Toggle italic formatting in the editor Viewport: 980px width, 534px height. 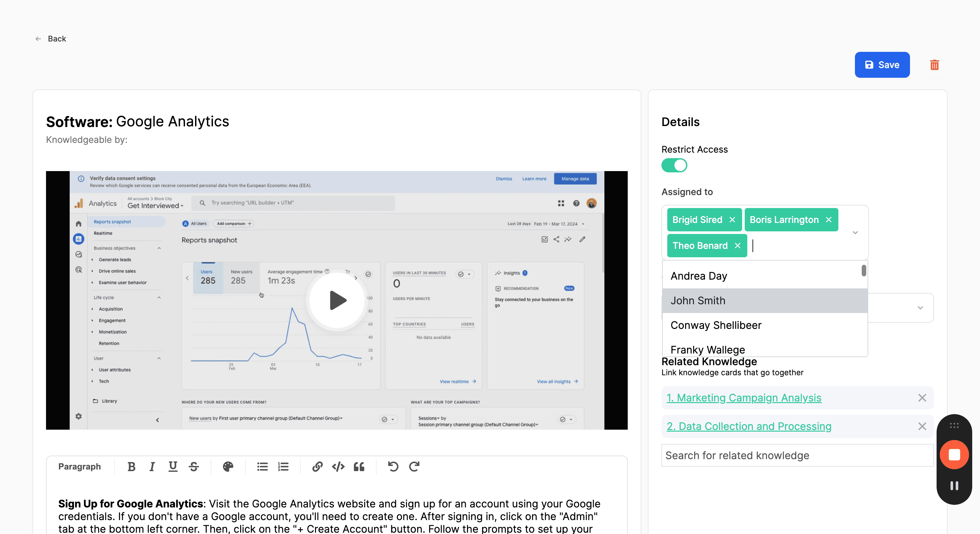tap(152, 466)
